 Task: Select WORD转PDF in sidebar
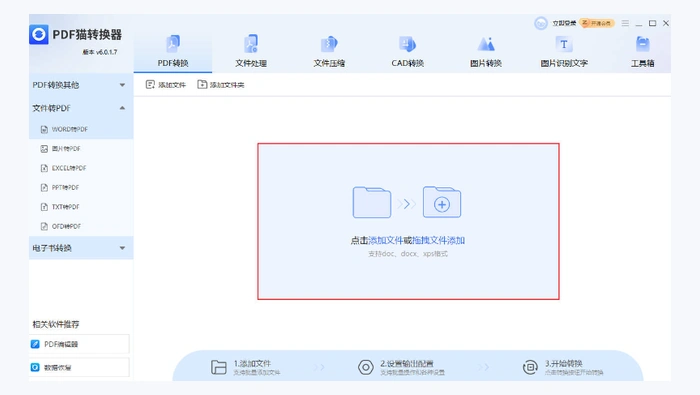(81, 129)
